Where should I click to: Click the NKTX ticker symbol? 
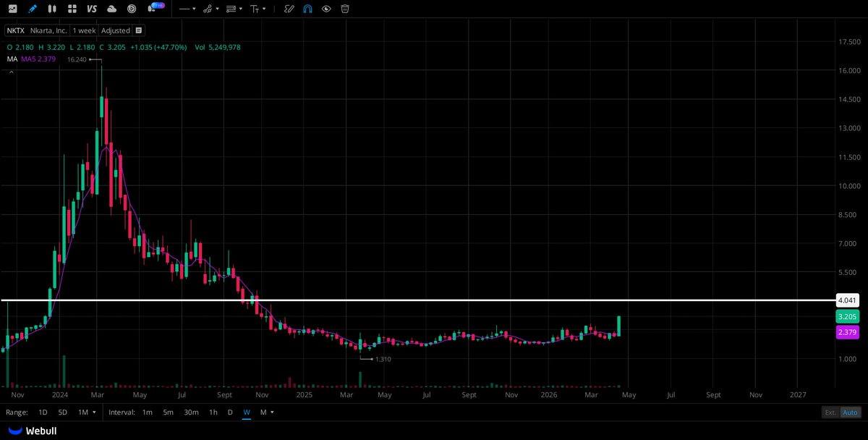tap(17, 30)
